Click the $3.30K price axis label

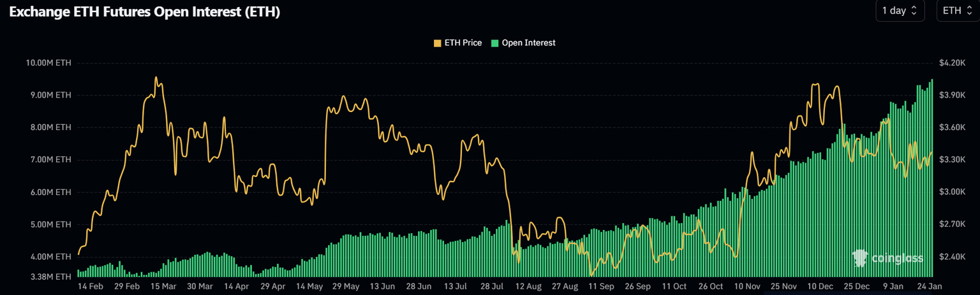951,159
